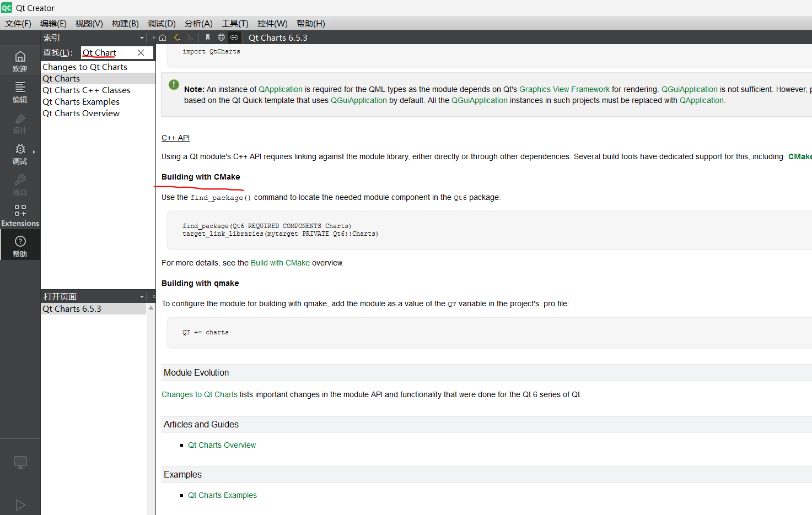
Task: Open the page online via globe icon
Action: pos(221,37)
